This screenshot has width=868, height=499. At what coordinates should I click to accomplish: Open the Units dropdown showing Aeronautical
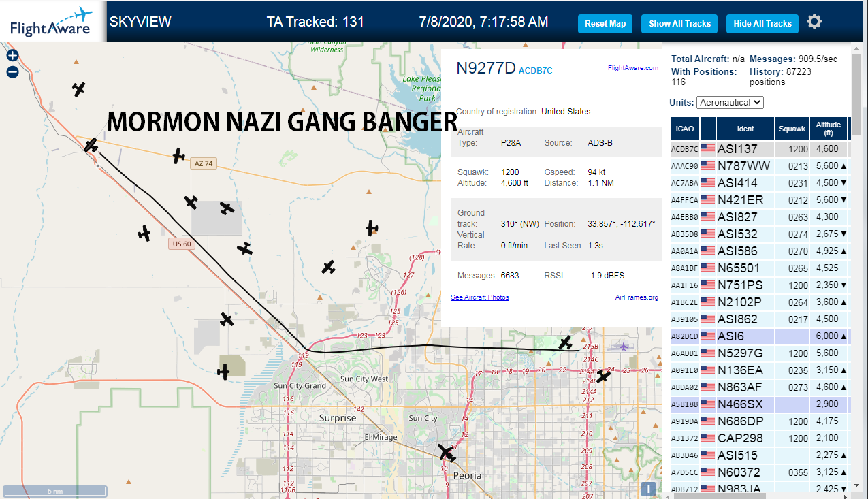click(730, 102)
